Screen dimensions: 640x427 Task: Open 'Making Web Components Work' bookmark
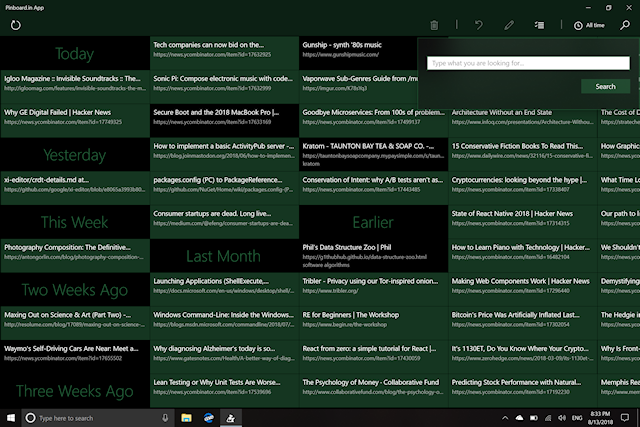[x=522, y=290]
